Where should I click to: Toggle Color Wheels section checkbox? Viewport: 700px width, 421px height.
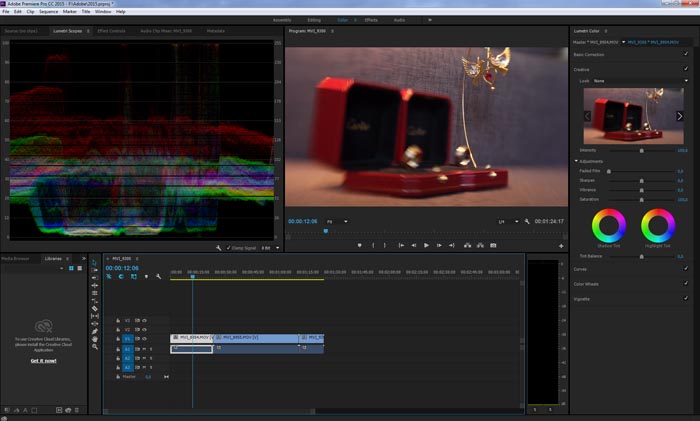click(686, 283)
